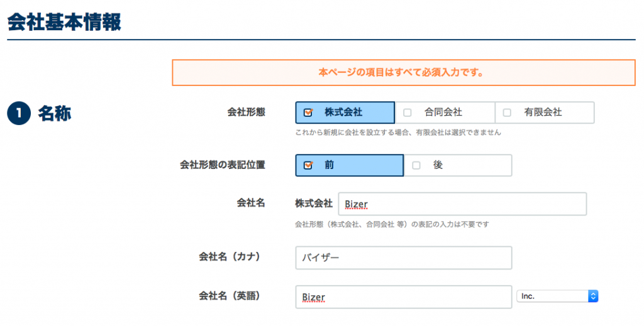Focus the 会社名 input containing Bizer

click(462, 204)
